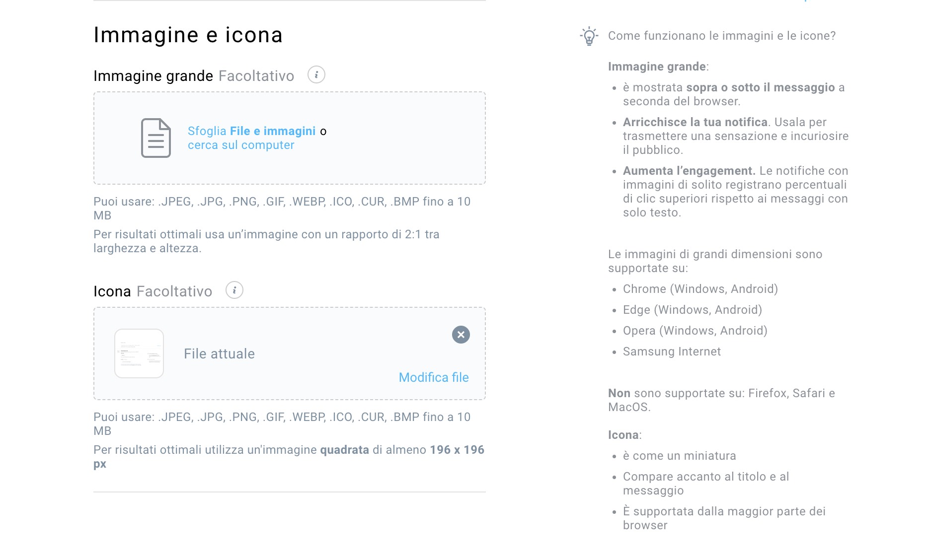Image resolution: width=928 pixels, height=560 pixels.
Task: Click the document icon in upload area
Action: 156,138
